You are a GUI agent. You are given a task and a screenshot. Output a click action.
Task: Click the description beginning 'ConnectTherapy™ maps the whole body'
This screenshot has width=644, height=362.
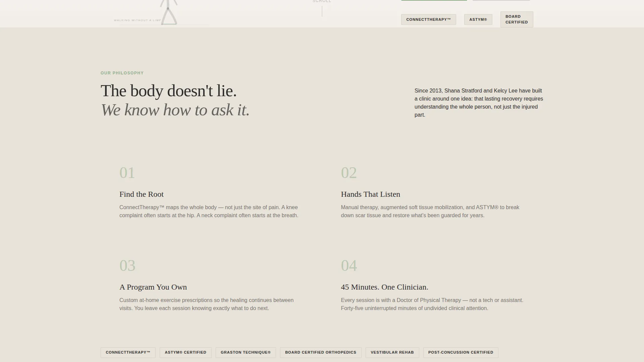pos(209,212)
